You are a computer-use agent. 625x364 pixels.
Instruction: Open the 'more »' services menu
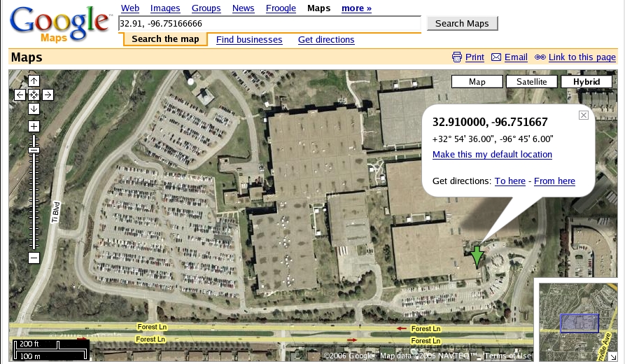356,8
